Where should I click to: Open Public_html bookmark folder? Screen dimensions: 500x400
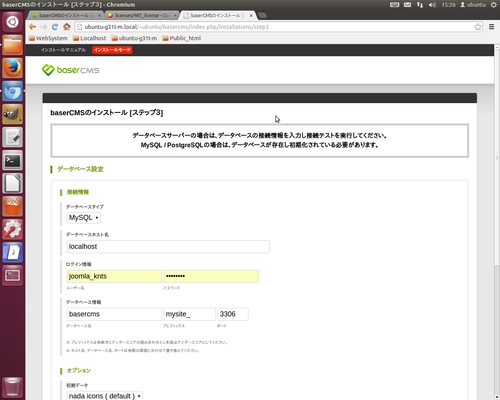[x=182, y=38]
